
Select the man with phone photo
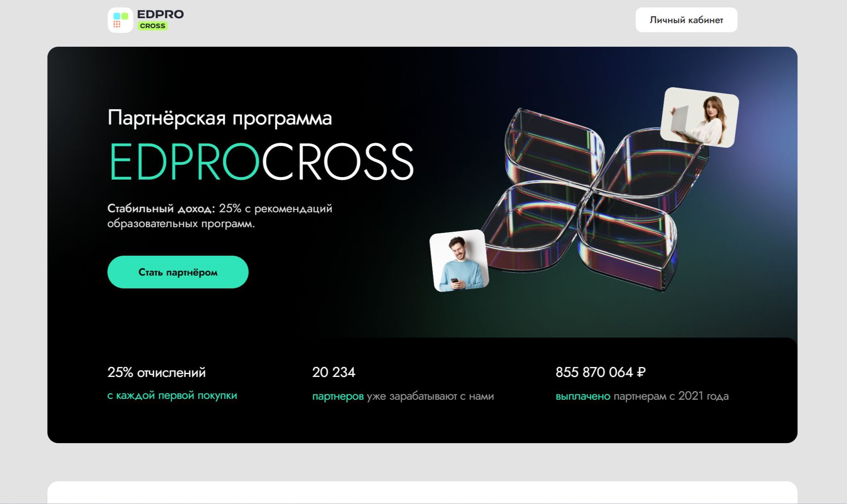click(459, 261)
